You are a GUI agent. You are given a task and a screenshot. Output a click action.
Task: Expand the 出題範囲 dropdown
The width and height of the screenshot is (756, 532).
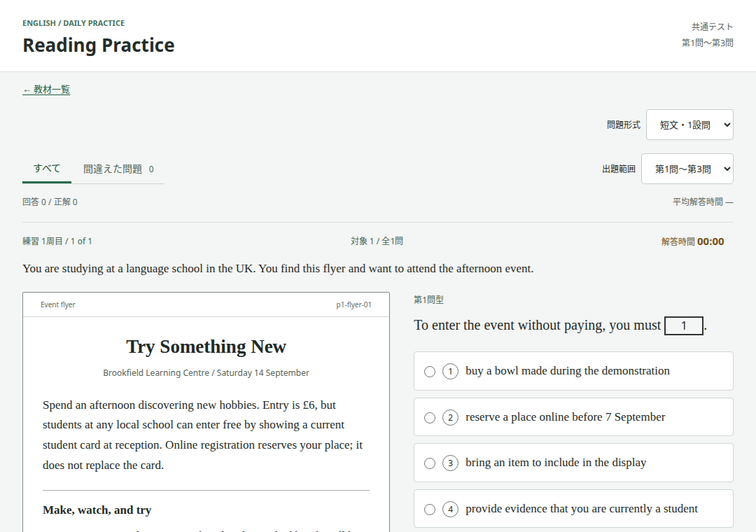tap(687, 169)
